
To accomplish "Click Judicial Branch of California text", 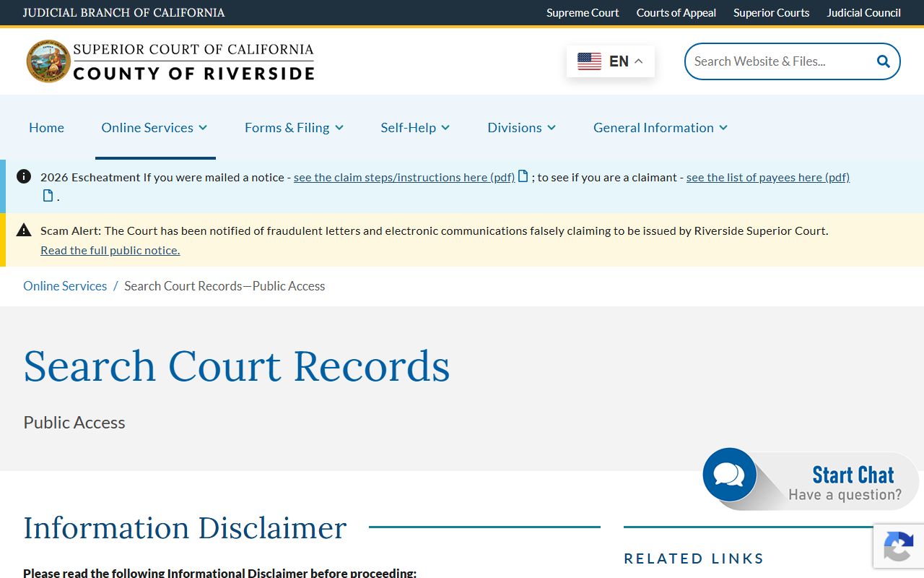I will pos(123,12).
